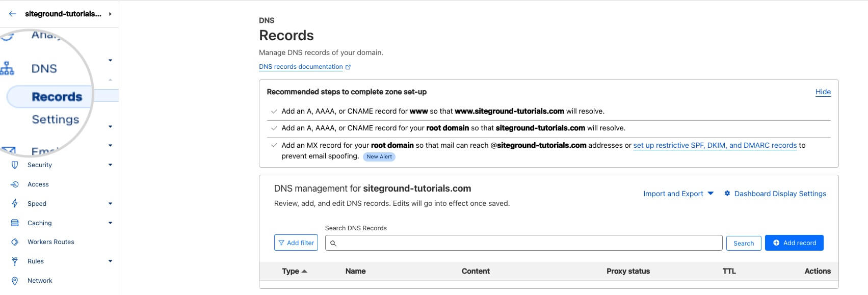Image resolution: width=868 pixels, height=295 pixels.
Task: Click the DNS network icon in sidebar
Action: tap(7, 68)
